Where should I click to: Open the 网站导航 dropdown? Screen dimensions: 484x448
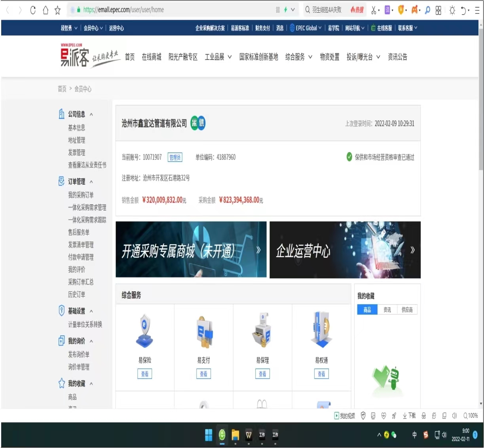pyautogui.click(x=355, y=28)
